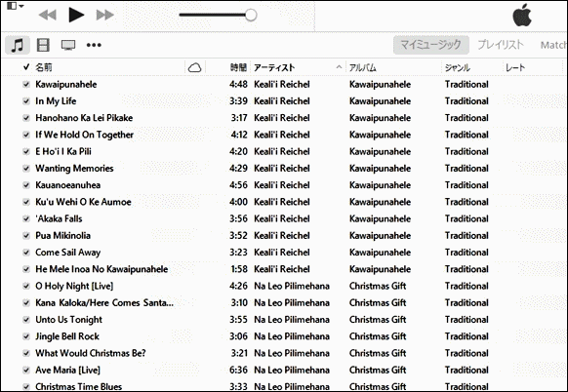Skip to the previous track
Viewport: 568px width, 392px height.
tap(48, 15)
